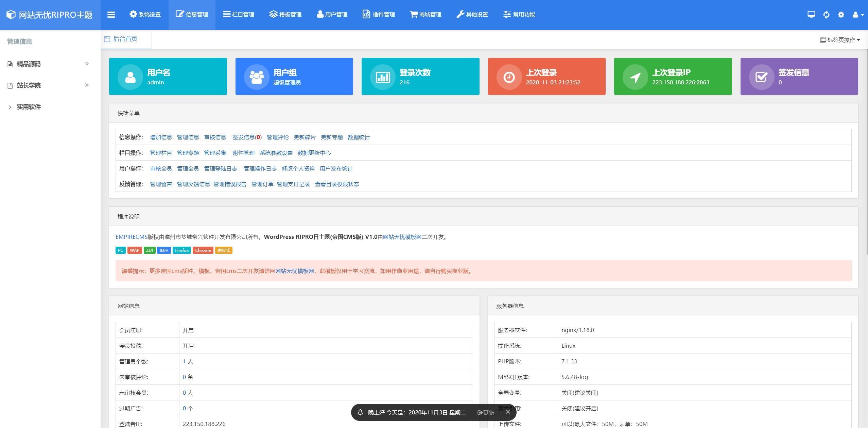
Task: Open the 模板管理 menu
Action: 285,15
